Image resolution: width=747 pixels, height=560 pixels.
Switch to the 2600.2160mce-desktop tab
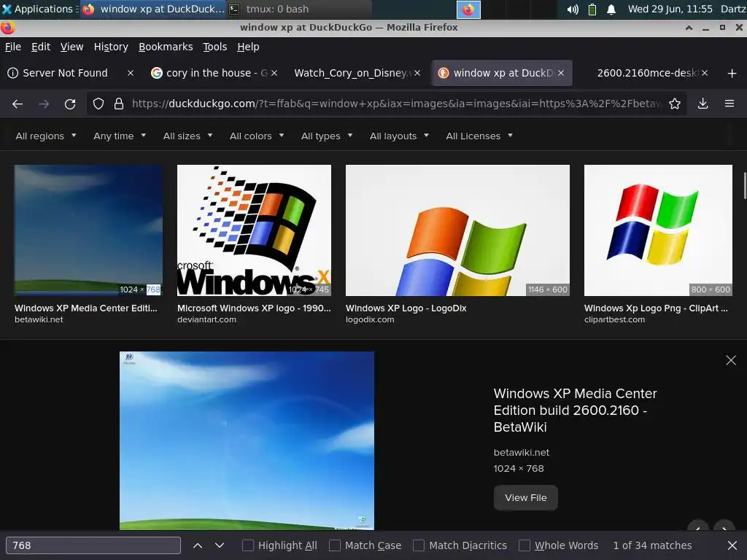click(648, 73)
